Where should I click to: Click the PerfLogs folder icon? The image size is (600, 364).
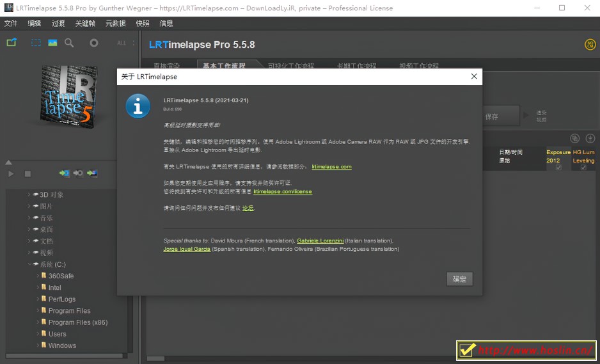(43, 299)
